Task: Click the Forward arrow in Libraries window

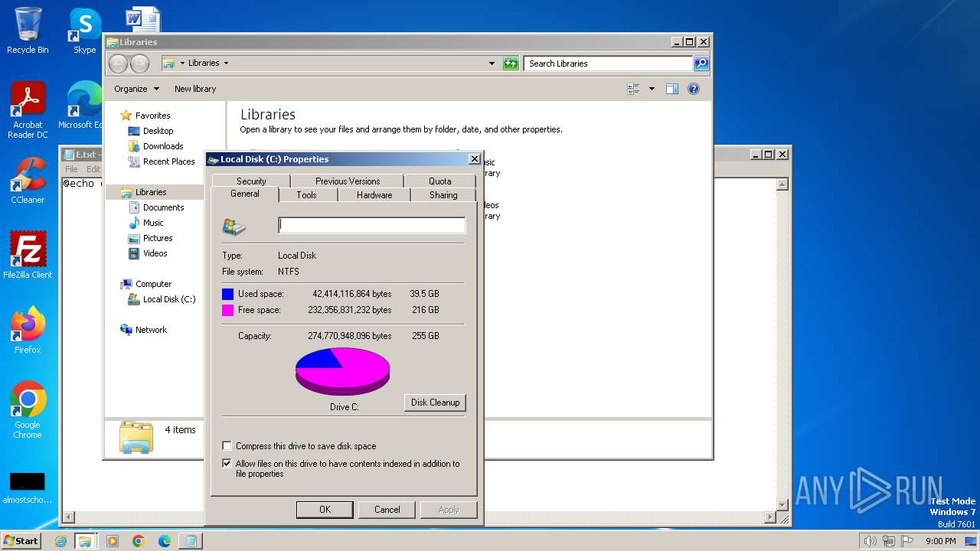Action: click(139, 64)
